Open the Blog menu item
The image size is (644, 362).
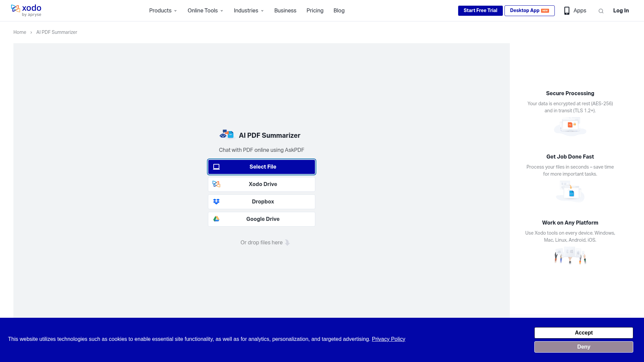click(339, 11)
